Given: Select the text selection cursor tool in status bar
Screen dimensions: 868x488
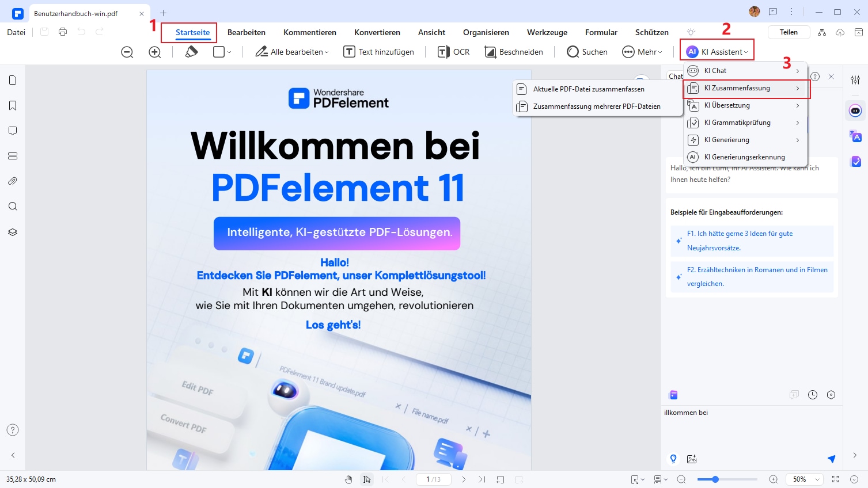Looking at the screenshot, I should [x=367, y=479].
